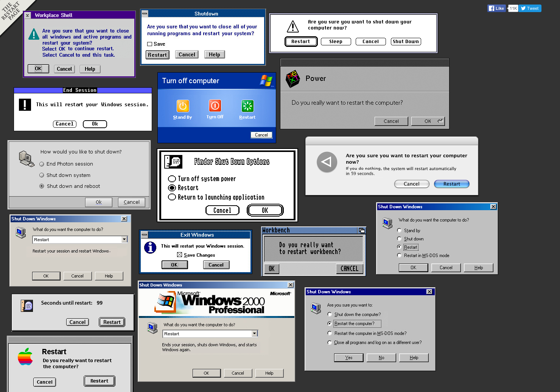
Task: Click the green Restart icon in Turn off computer
Action: pos(247,106)
